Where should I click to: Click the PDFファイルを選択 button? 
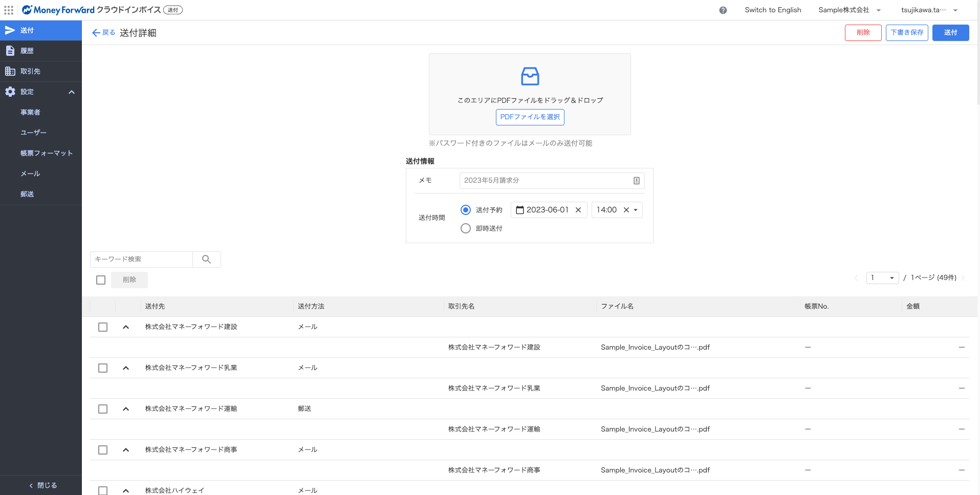point(530,117)
